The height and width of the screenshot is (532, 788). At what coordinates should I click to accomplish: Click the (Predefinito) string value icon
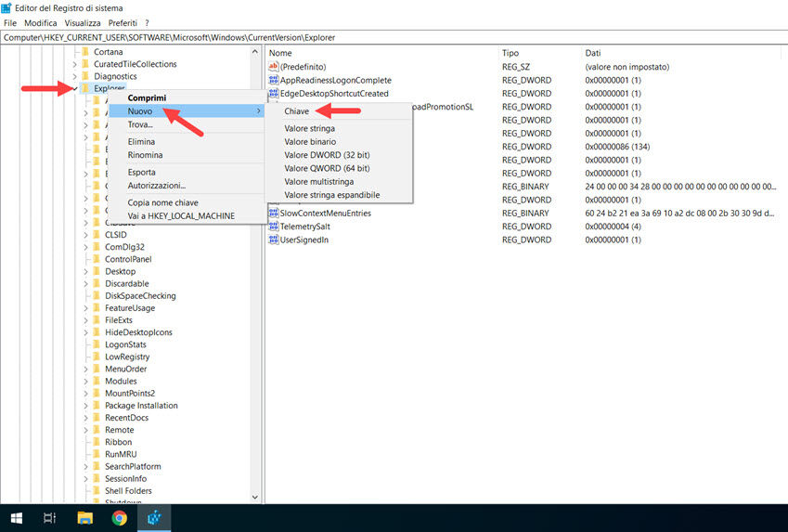(x=274, y=66)
